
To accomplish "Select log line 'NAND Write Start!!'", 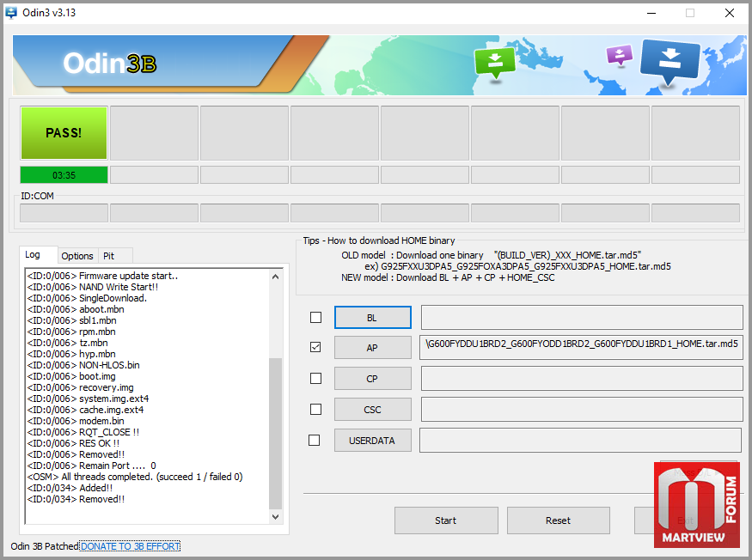I will point(93,287).
